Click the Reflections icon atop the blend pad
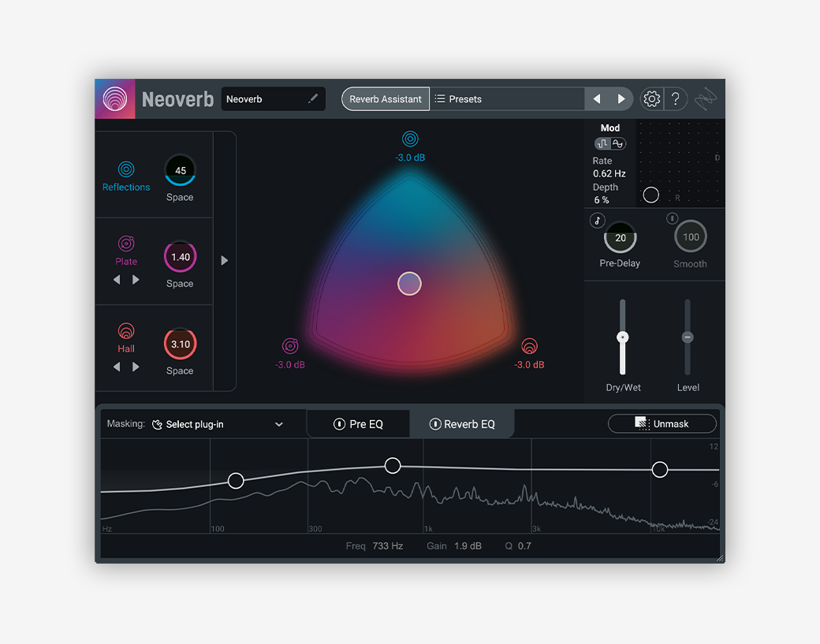Viewport: 820px width, 644px height. click(410, 139)
